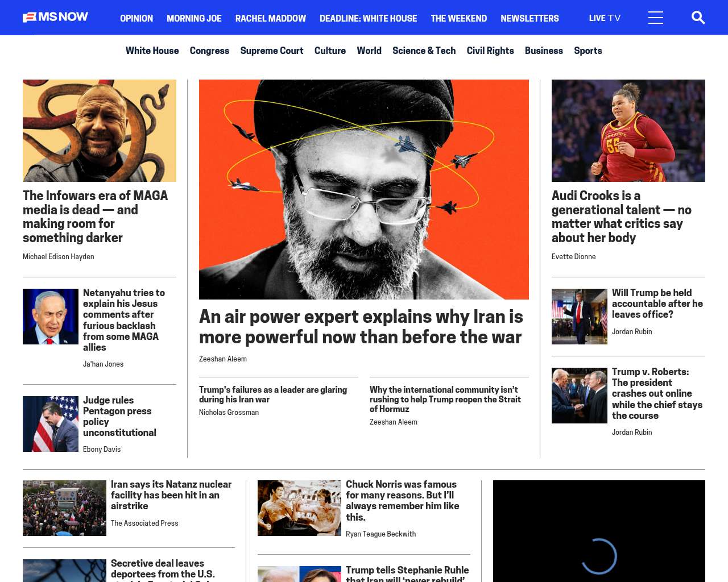Read the air power expert Iran headline
The image size is (728, 582).
[x=361, y=327]
